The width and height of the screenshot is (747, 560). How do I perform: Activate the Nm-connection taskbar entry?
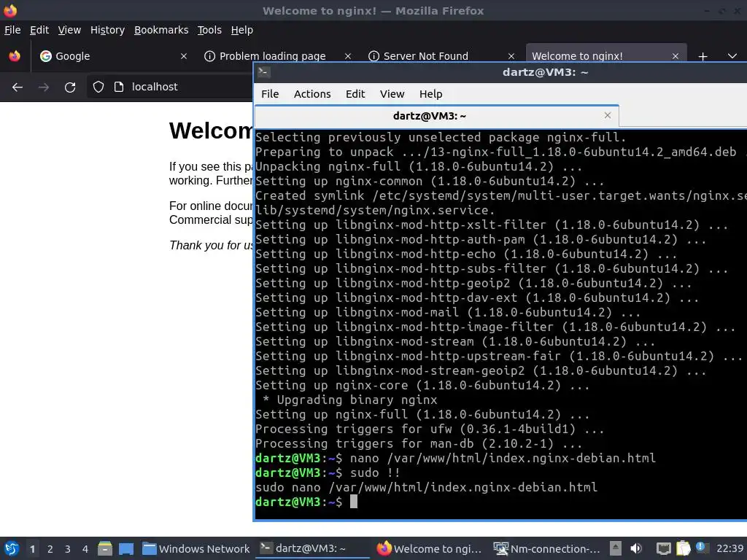tap(546, 548)
